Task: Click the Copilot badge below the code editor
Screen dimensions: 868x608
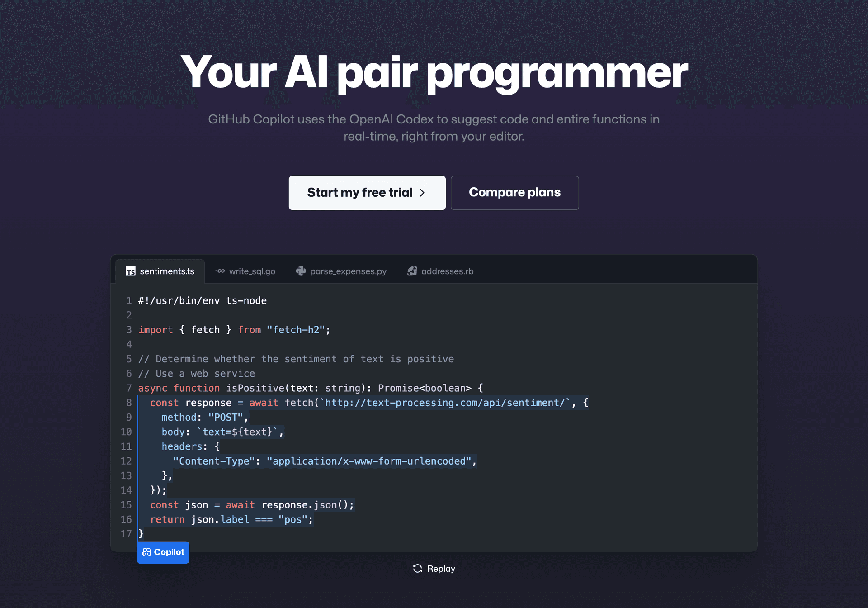Action: [163, 552]
